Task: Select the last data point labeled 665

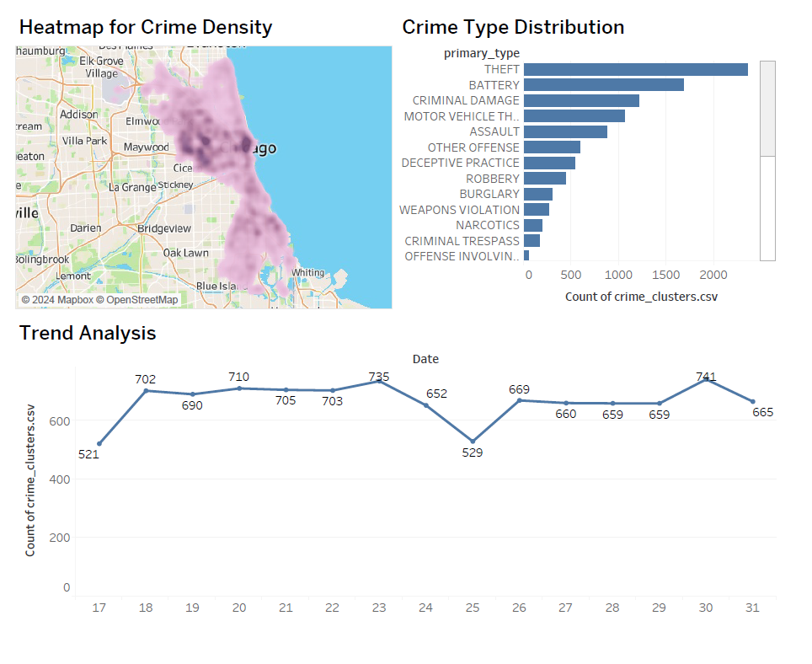Action: pos(752,401)
